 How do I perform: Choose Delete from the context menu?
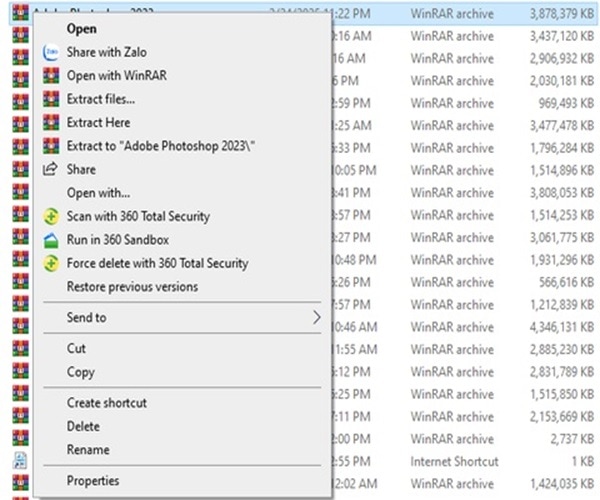click(83, 426)
